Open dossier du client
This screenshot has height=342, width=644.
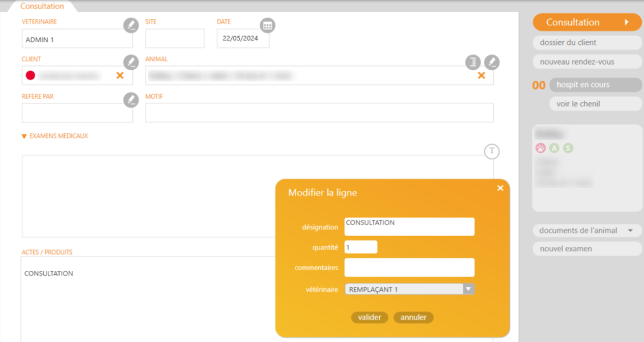[x=587, y=43]
